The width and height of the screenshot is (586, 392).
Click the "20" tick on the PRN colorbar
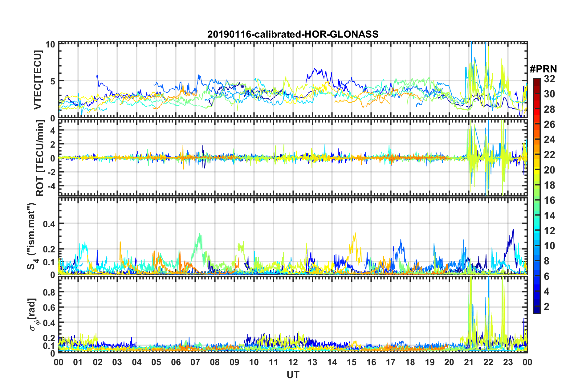click(x=549, y=170)
